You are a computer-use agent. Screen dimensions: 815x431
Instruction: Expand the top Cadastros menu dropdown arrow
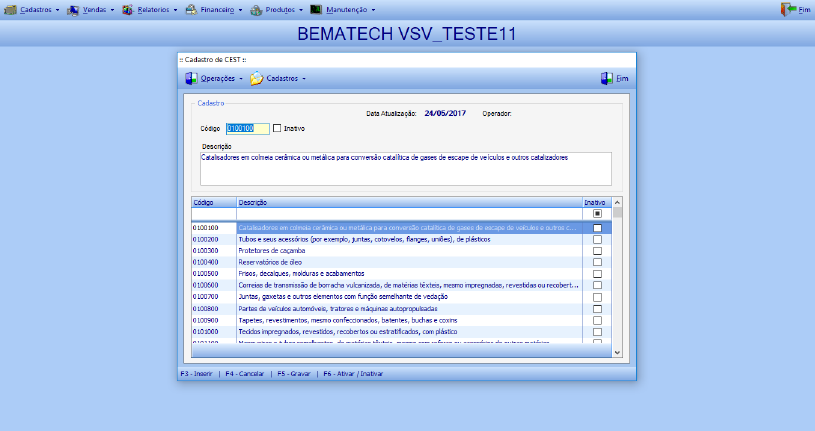click(57, 10)
